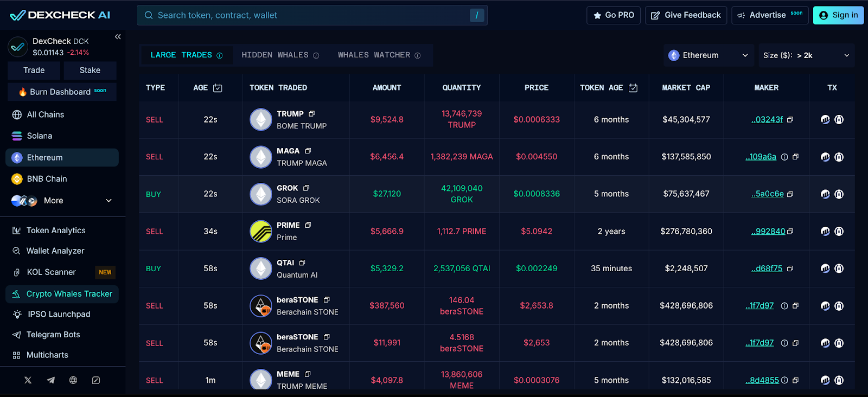Switch to Hidden Whales tab

pyautogui.click(x=280, y=55)
